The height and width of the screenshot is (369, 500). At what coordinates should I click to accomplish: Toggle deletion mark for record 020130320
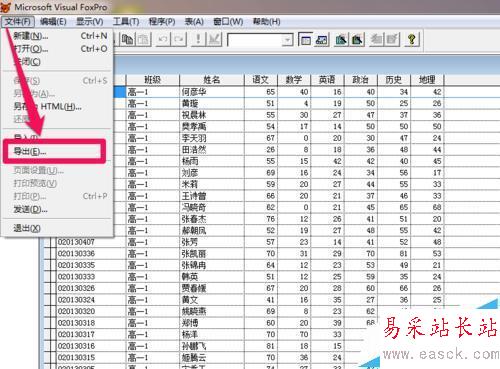[53, 311]
